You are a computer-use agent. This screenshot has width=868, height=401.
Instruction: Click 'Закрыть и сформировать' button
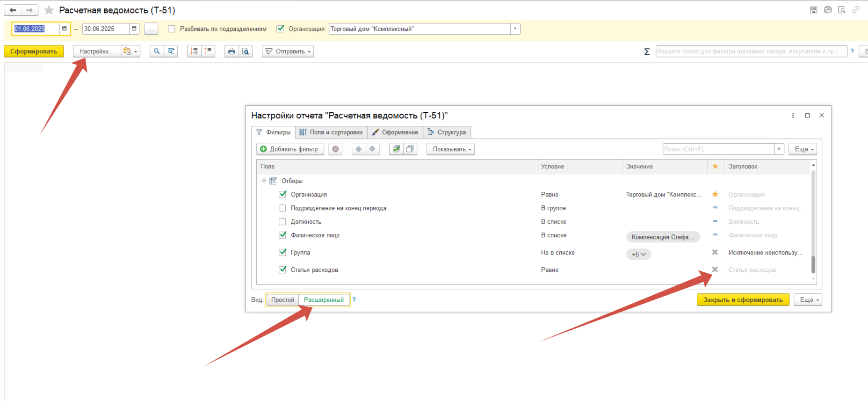743,300
